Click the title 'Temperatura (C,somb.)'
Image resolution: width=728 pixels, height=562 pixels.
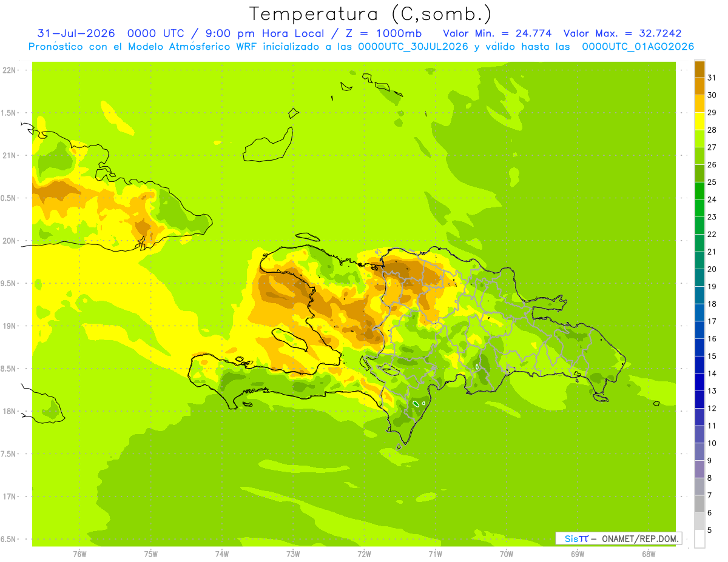coord(371,14)
